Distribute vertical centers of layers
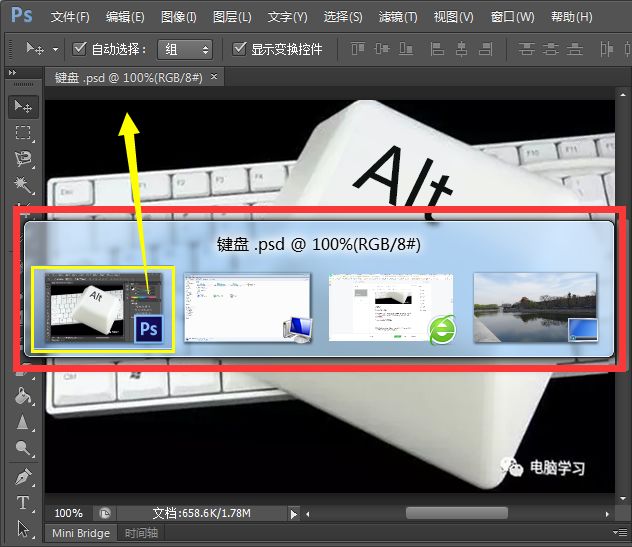The width and height of the screenshot is (632, 547). point(551,49)
